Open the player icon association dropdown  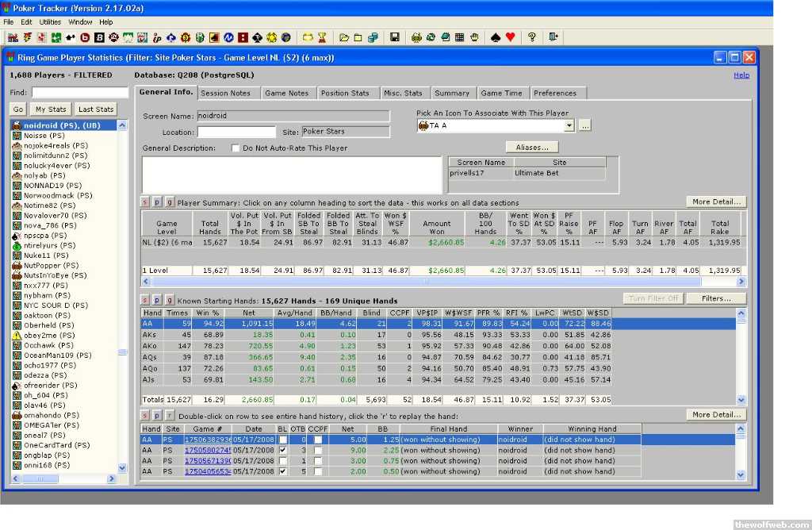pyautogui.click(x=569, y=125)
